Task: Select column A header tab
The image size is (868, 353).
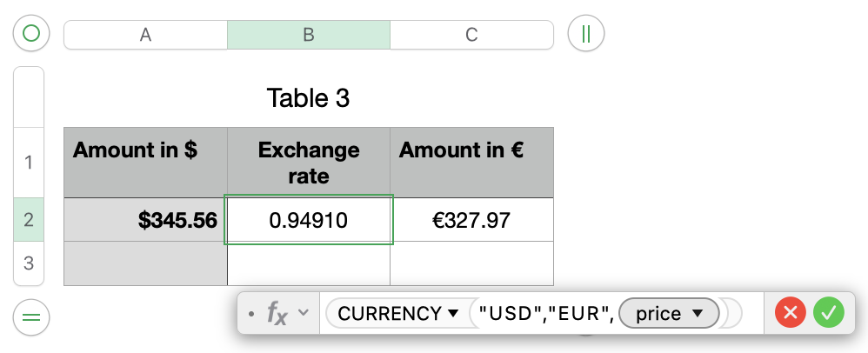Action: 145,35
